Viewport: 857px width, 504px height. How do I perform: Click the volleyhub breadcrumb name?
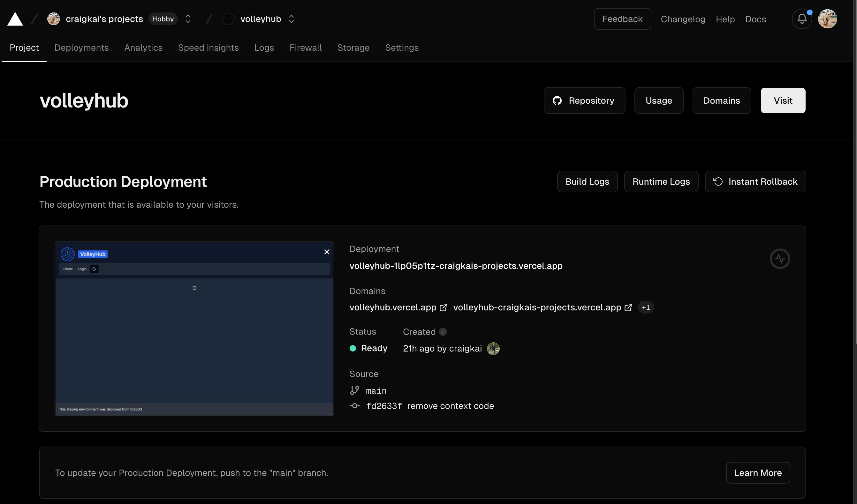[x=261, y=19]
